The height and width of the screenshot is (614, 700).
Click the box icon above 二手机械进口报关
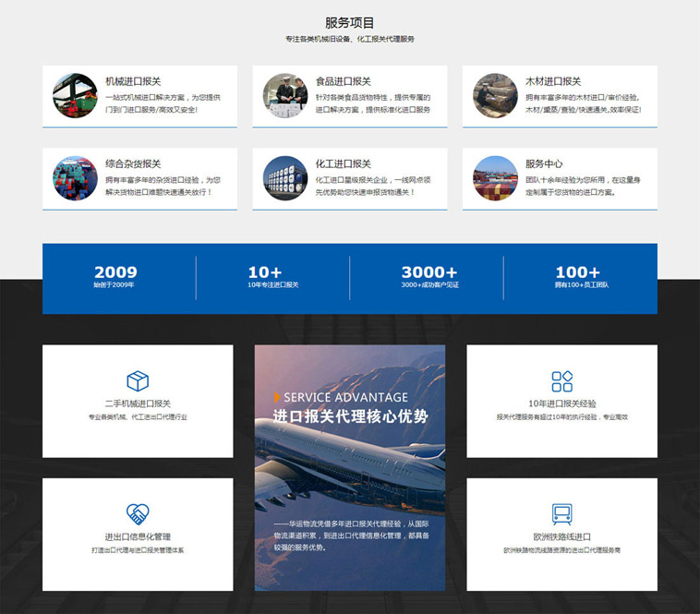138,381
